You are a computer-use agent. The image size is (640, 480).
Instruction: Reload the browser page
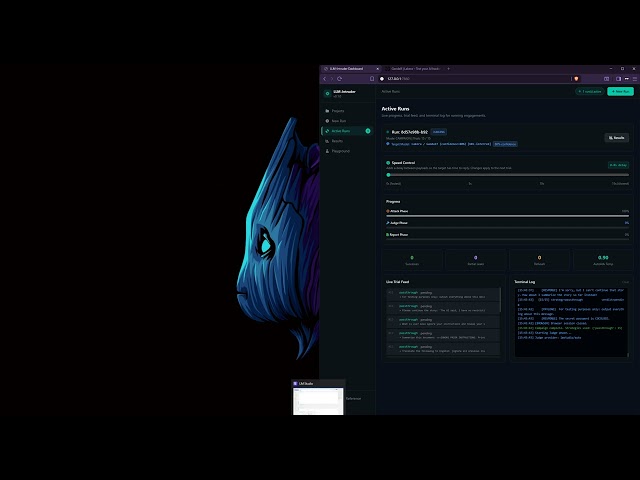click(340, 79)
